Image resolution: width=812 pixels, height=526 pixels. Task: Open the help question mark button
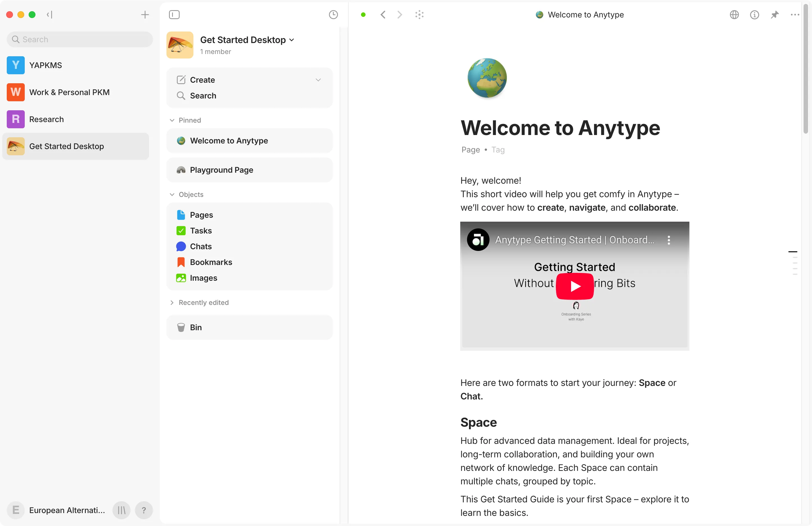(144, 510)
